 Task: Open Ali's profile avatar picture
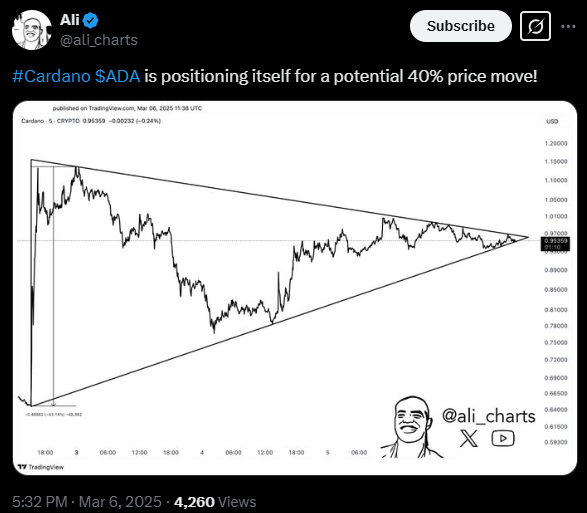(31, 30)
